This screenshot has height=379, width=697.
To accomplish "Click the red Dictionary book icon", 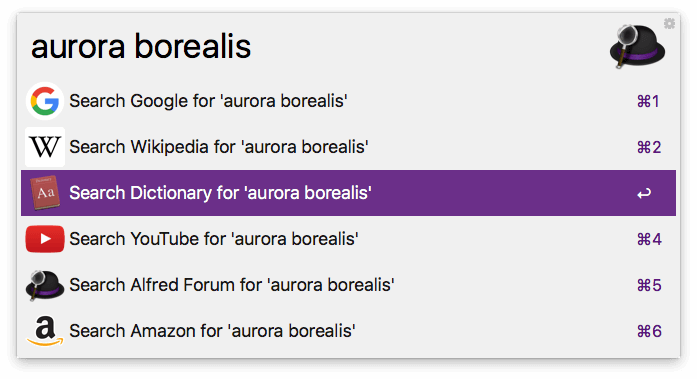I will pos(45,193).
